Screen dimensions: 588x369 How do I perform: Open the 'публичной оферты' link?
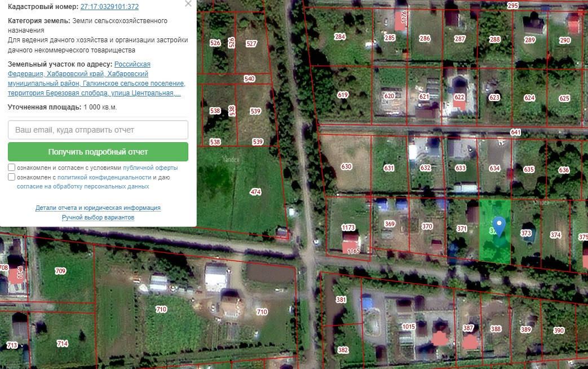point(151,168)
